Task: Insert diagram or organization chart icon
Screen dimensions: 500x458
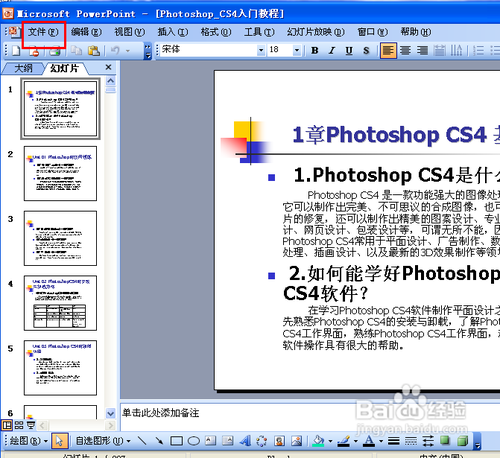Action: (x=262, y=441)
